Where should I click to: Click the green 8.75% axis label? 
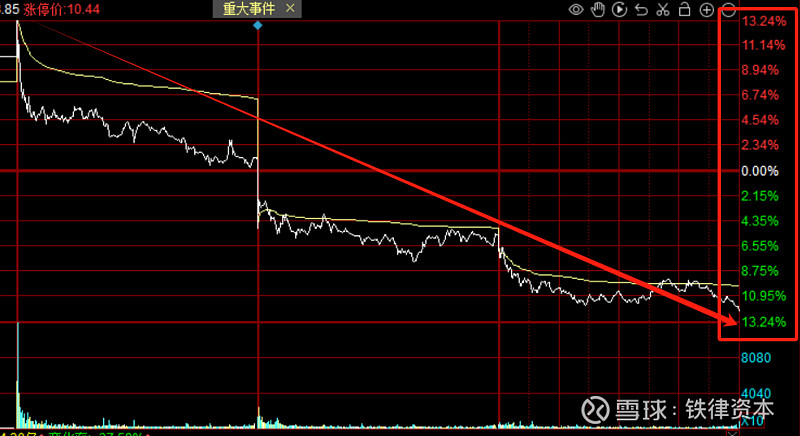(x=760, y=271)
